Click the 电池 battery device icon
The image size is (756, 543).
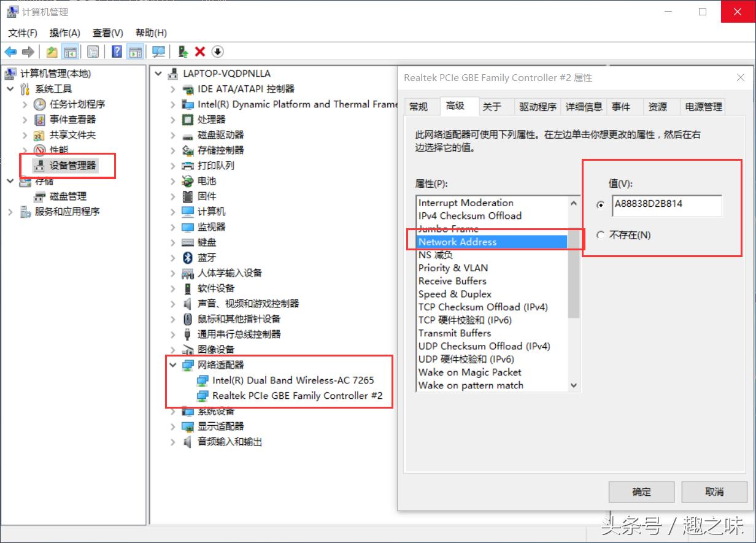(x=188, y=181)
